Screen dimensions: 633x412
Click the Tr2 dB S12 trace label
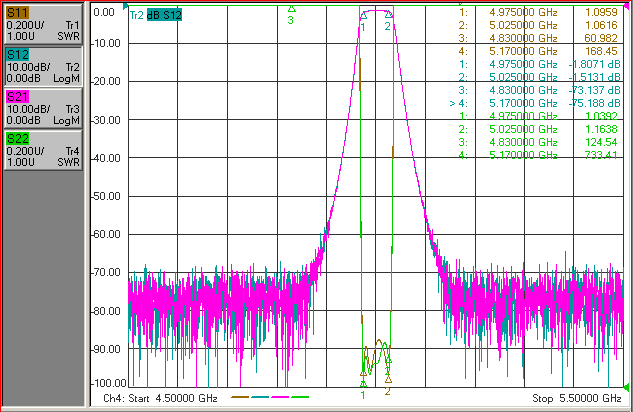pos(156,15)
